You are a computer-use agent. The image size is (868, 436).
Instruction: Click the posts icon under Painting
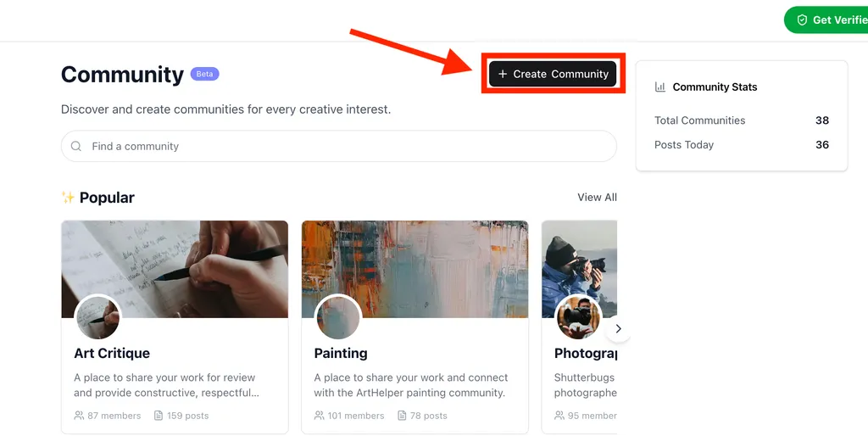402,416
